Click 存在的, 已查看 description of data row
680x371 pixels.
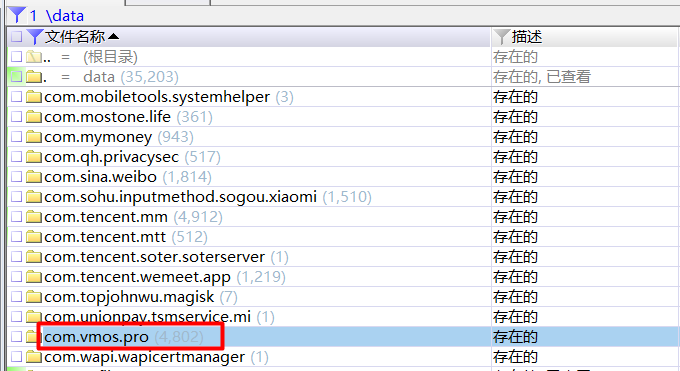(x=542, y=77)
